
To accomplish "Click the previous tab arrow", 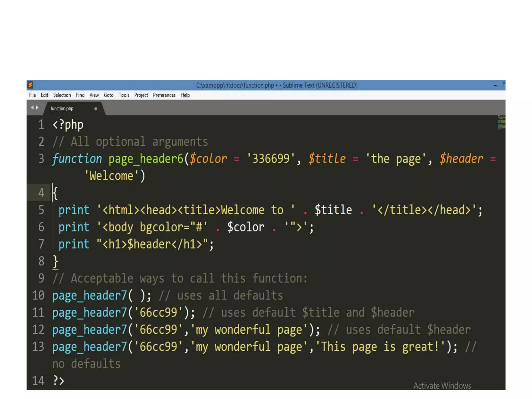I will (x=32, y=108).
